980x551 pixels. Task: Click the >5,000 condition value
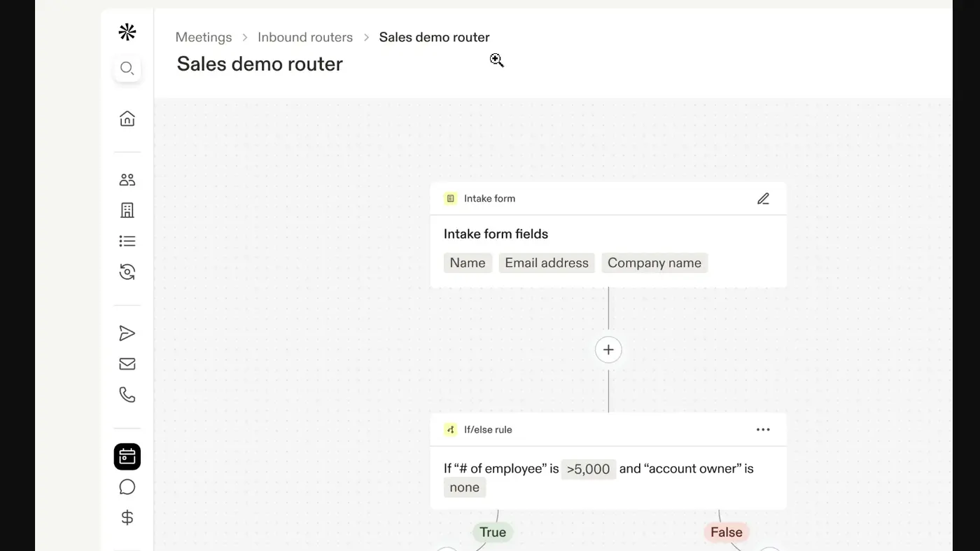[589, 469]
